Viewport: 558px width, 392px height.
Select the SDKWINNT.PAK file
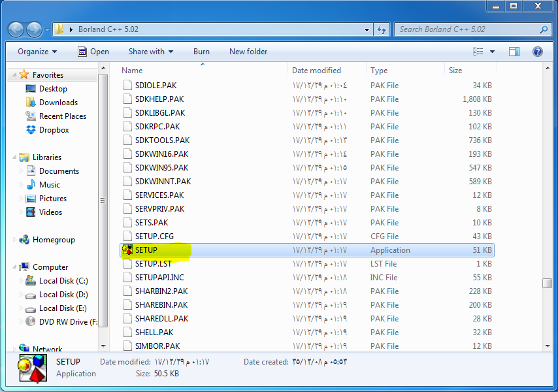[x=163, y=182]
